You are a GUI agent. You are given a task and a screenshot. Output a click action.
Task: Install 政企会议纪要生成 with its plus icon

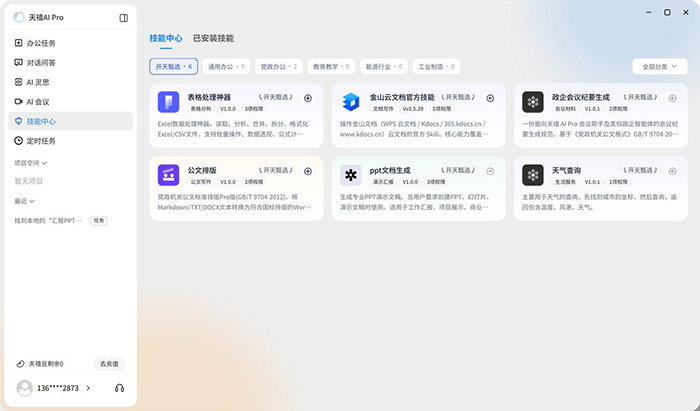coord(672,98)
